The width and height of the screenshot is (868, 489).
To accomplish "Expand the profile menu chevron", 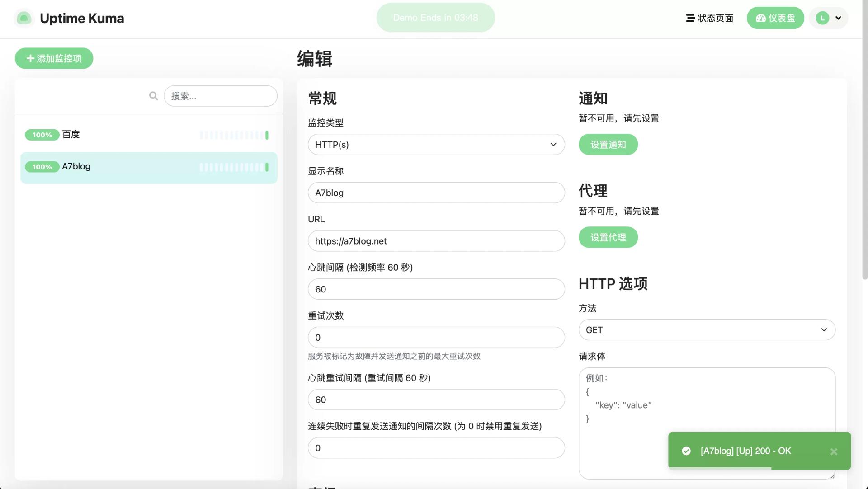I will click(x=838, y=18).
